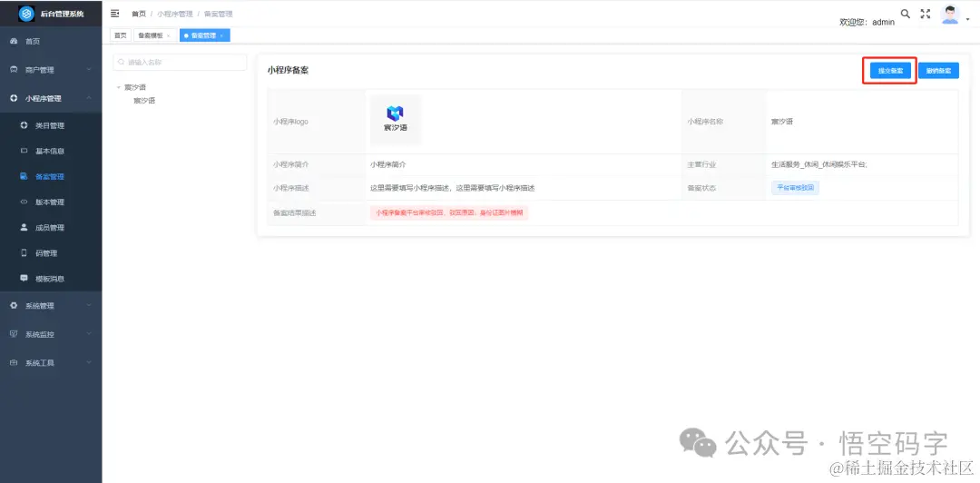Image resolution: width=980 pixels, height=483 pixels.
Task: Click 首页 in the breadcrumb
Action: [x=139, y=14]
